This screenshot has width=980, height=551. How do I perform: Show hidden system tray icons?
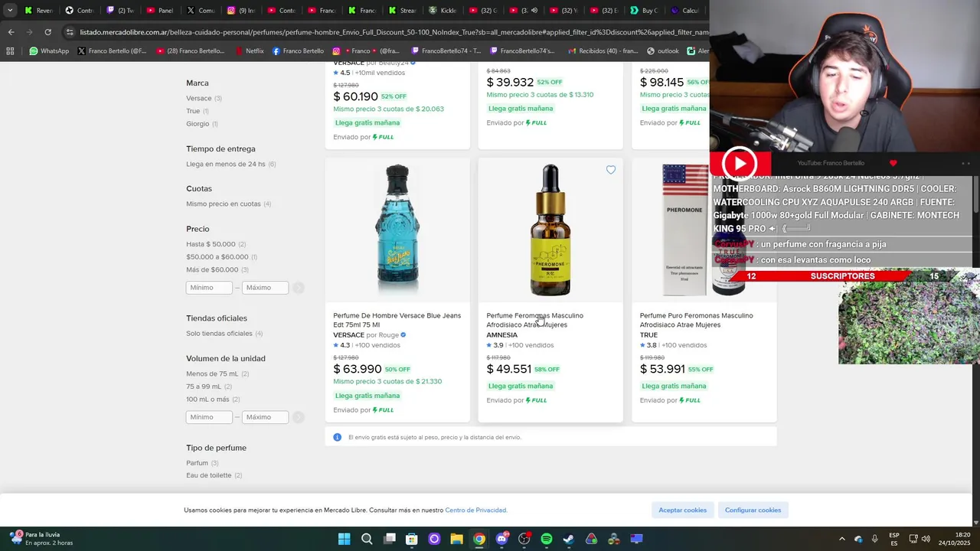click(x=842, y=539)
